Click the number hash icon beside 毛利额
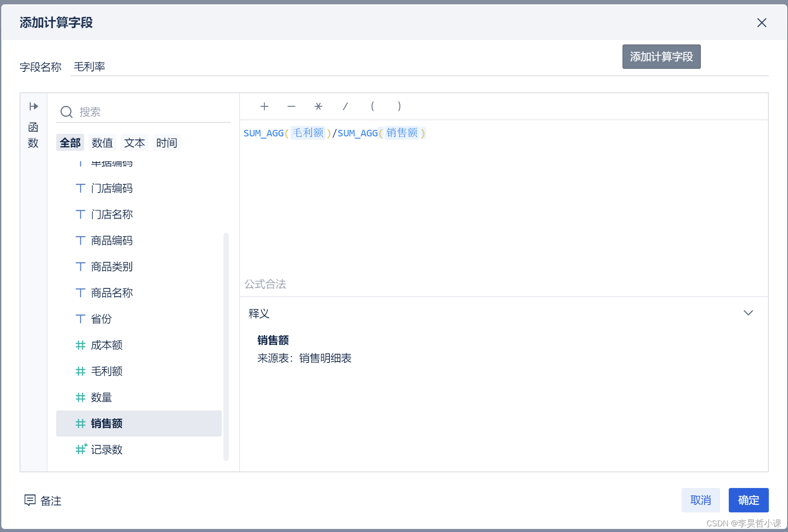Screen dimensions: 788x532 (80, 371)
